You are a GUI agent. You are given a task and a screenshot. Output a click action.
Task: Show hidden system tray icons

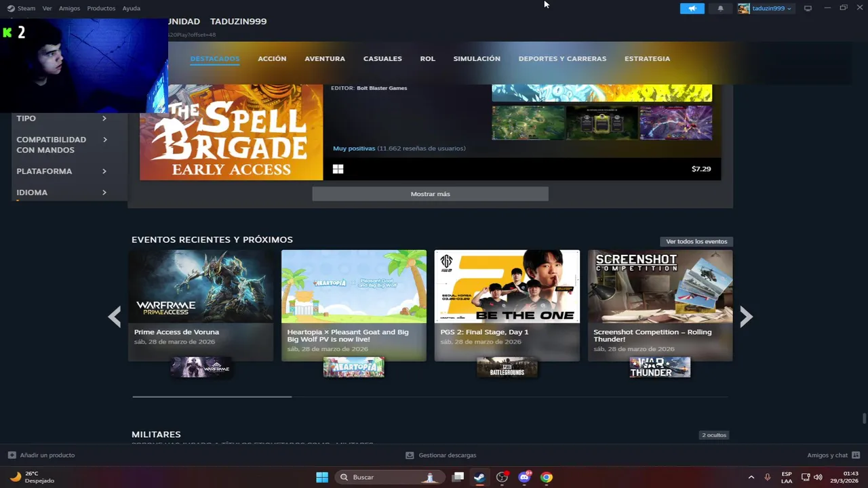(x=751, y=477)
